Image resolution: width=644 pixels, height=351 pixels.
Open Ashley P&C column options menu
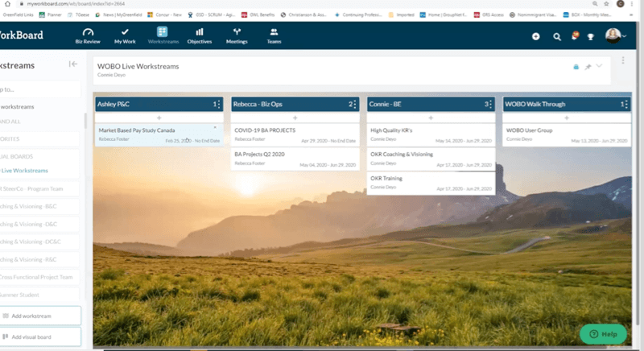219,105
